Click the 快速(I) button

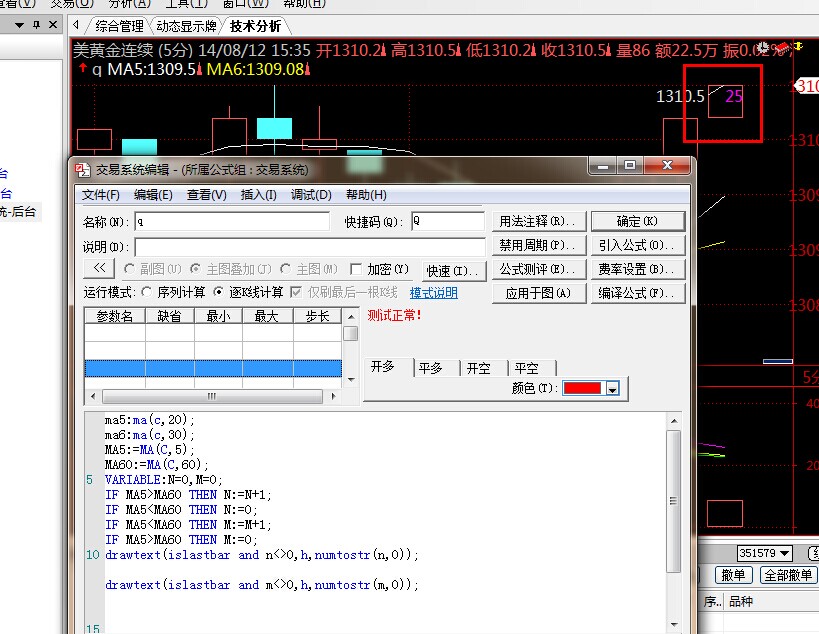tap(453, 271)
